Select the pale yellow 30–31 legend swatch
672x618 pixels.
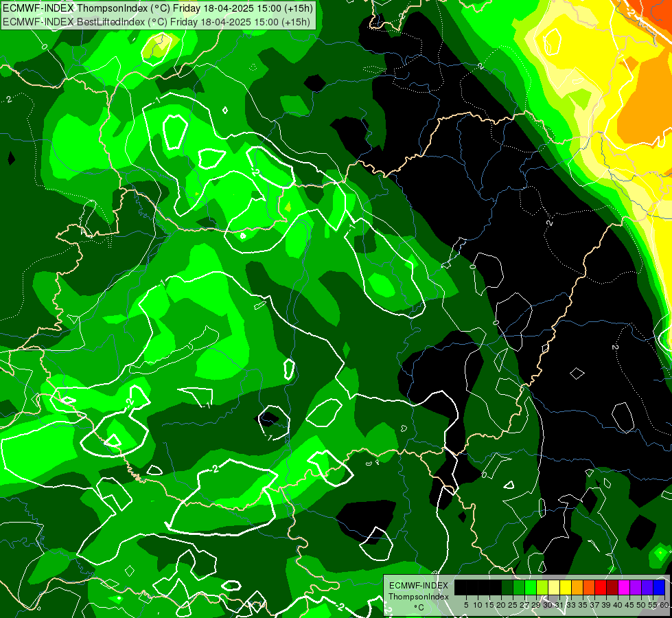[554, 587]
